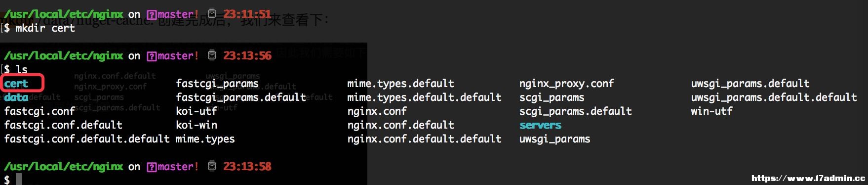Click the mkdir cert command text
This screenshot has height=185, width=868.
point(45,28)
